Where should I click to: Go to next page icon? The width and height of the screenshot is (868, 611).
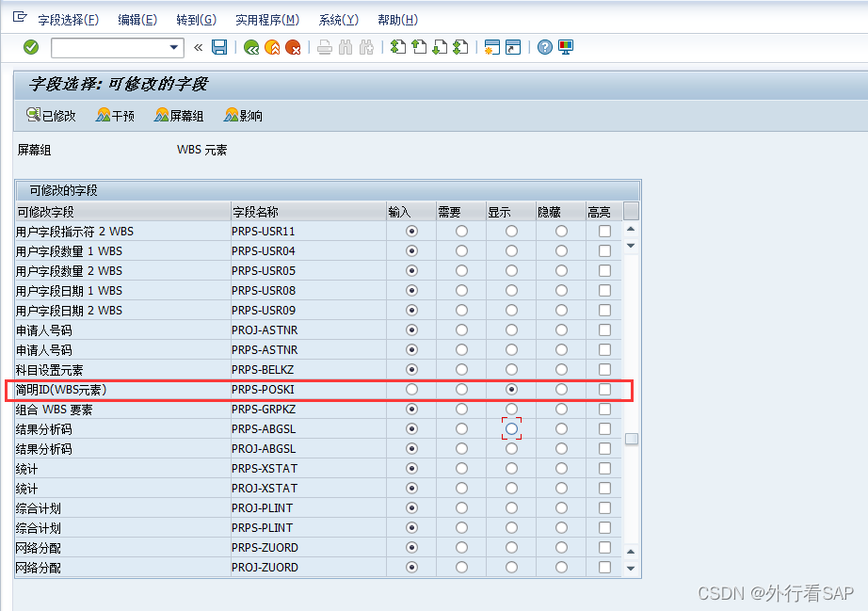pos(440,48)
